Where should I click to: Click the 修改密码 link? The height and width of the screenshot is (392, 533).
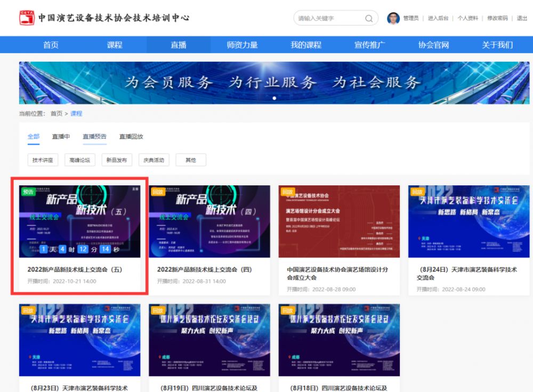[497, 18]
